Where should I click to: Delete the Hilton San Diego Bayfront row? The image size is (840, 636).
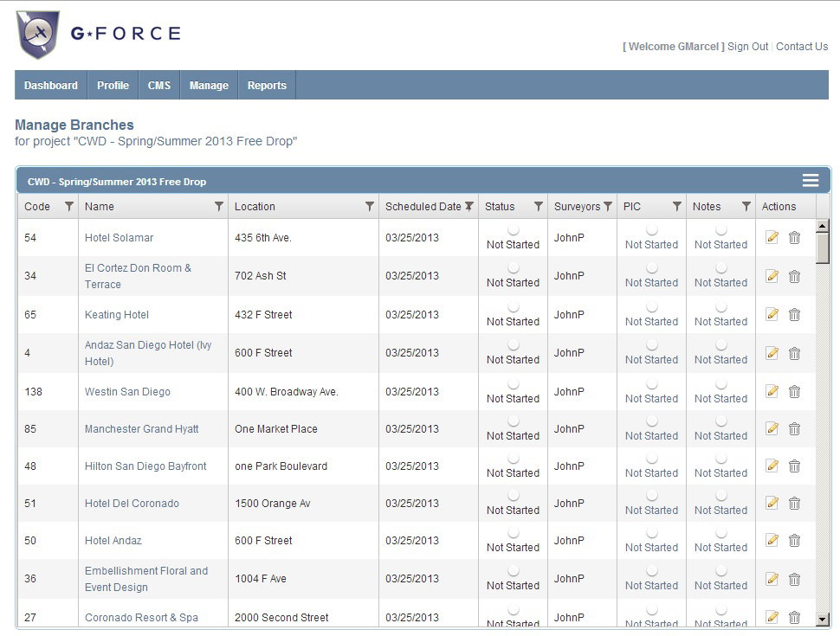coord(794,466)
